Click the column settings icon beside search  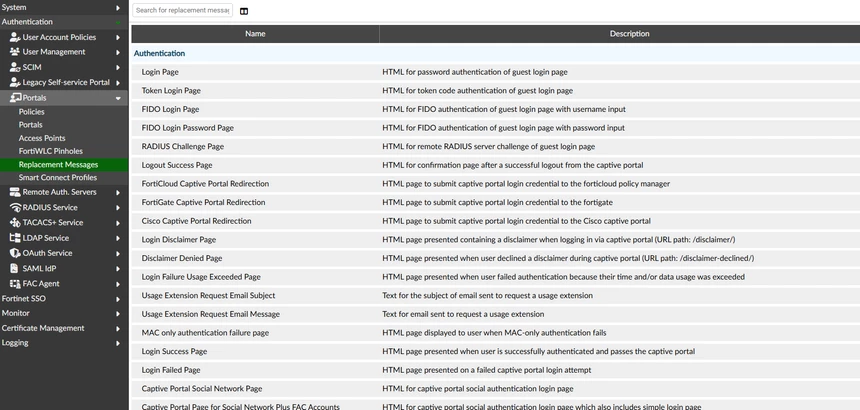244,11
